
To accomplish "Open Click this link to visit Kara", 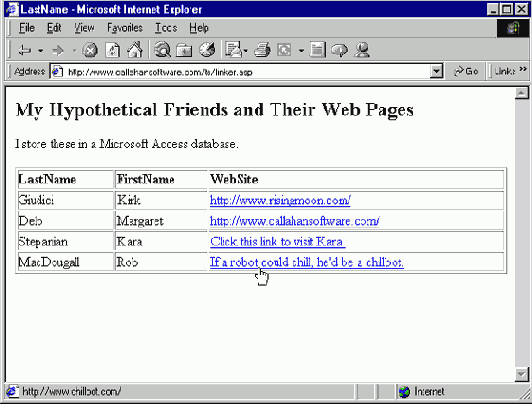I will coord(278,242).
